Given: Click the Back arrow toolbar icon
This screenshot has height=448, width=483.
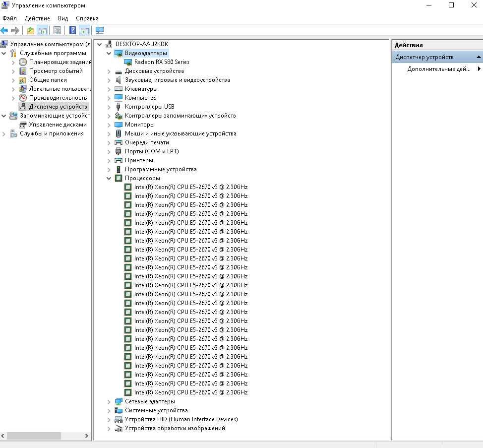Looking at the screenshot, I should coord(4,30).
